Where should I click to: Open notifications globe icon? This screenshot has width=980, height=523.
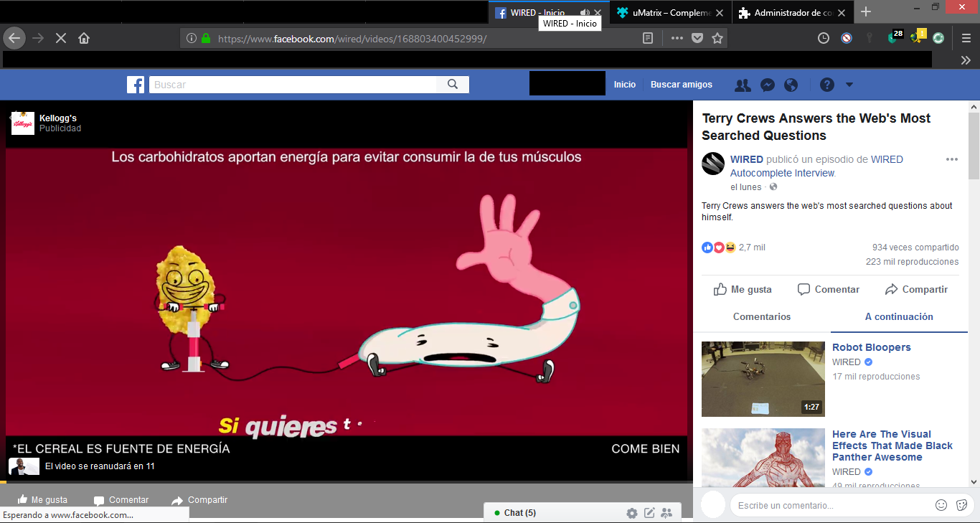tap(791, 85)
